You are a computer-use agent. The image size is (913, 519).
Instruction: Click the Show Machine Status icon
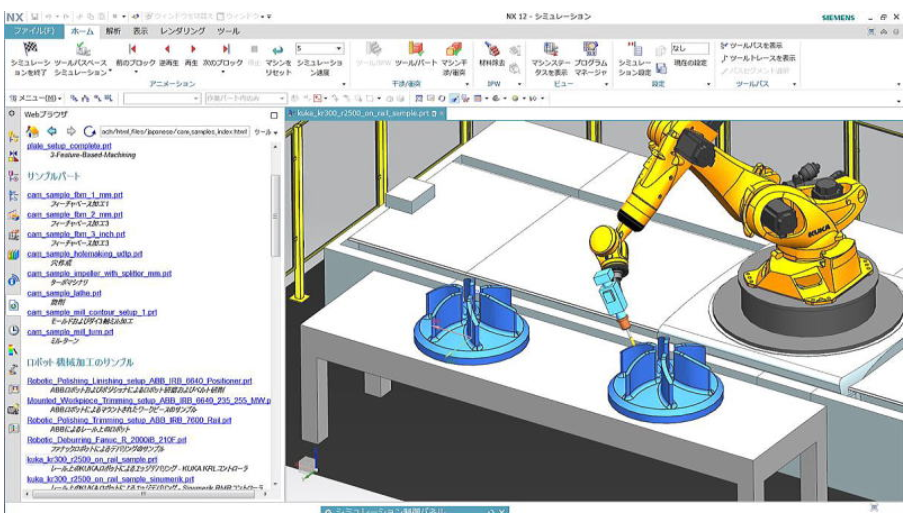[x=550, y=49]
